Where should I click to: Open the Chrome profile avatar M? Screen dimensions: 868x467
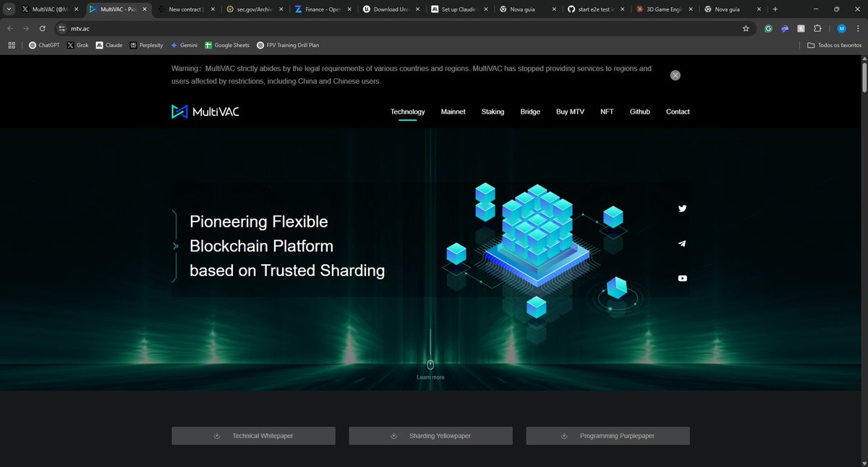841,28
